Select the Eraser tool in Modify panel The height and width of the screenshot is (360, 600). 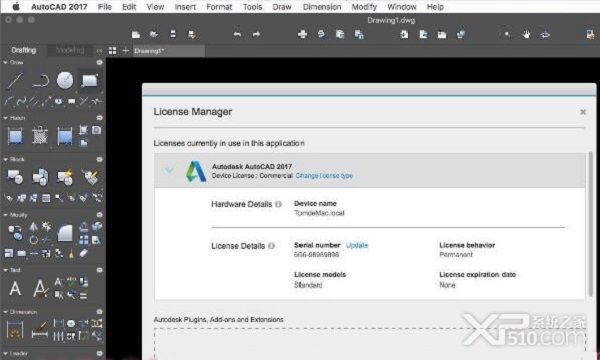coord(84,253)
